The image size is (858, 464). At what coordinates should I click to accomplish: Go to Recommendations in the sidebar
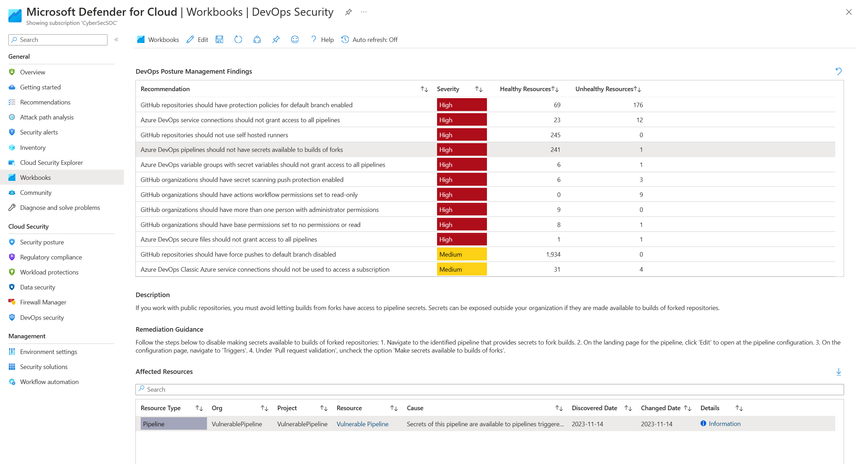pyautogui.click(x=45, y=102)
